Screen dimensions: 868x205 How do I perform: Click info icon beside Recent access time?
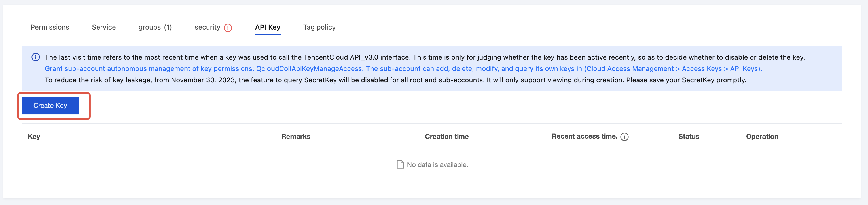click(624, 137)
